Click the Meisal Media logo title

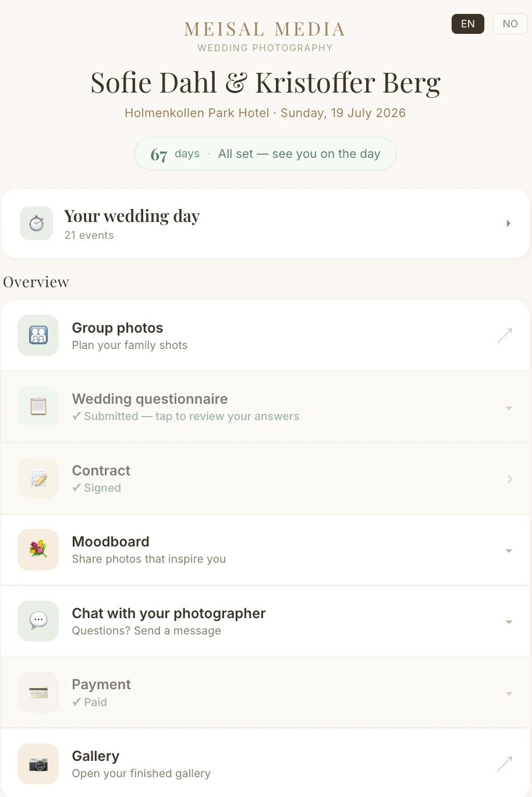click(265, 29)
